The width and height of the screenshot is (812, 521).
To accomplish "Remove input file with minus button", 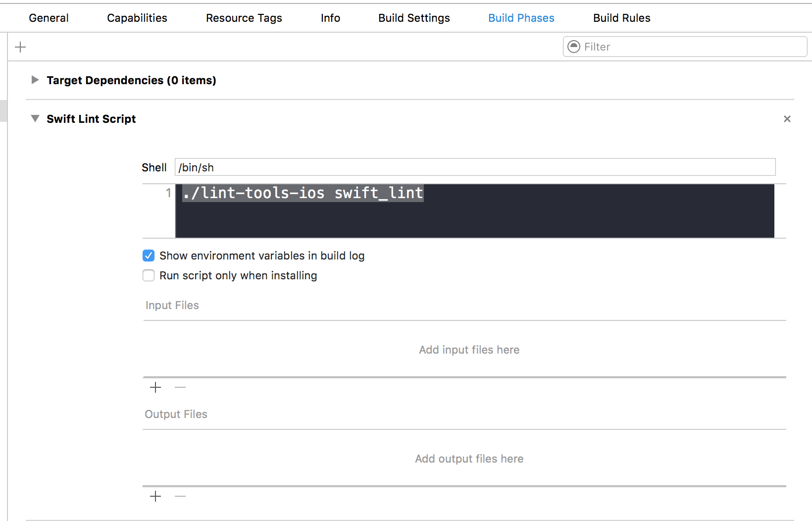I will coord(180,387).
